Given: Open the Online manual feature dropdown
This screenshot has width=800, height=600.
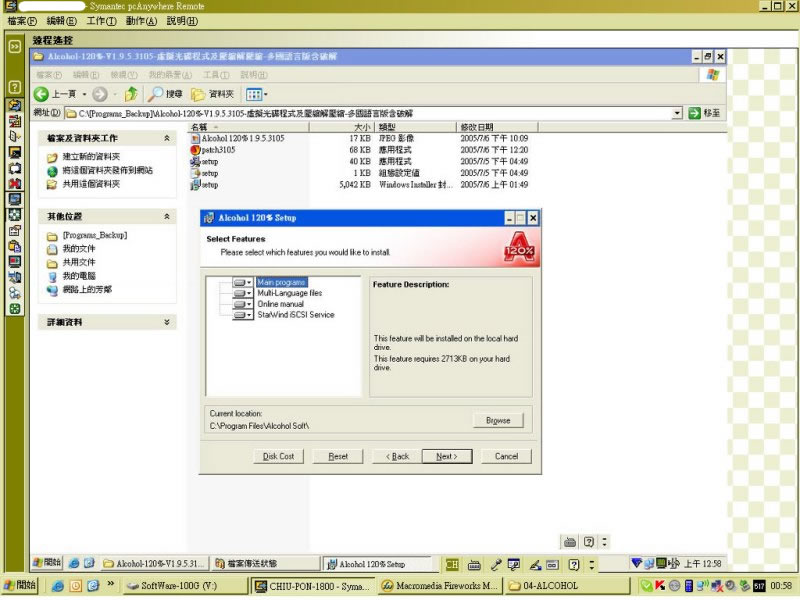Looking at the screenshot, I should [x=243, y=304].
